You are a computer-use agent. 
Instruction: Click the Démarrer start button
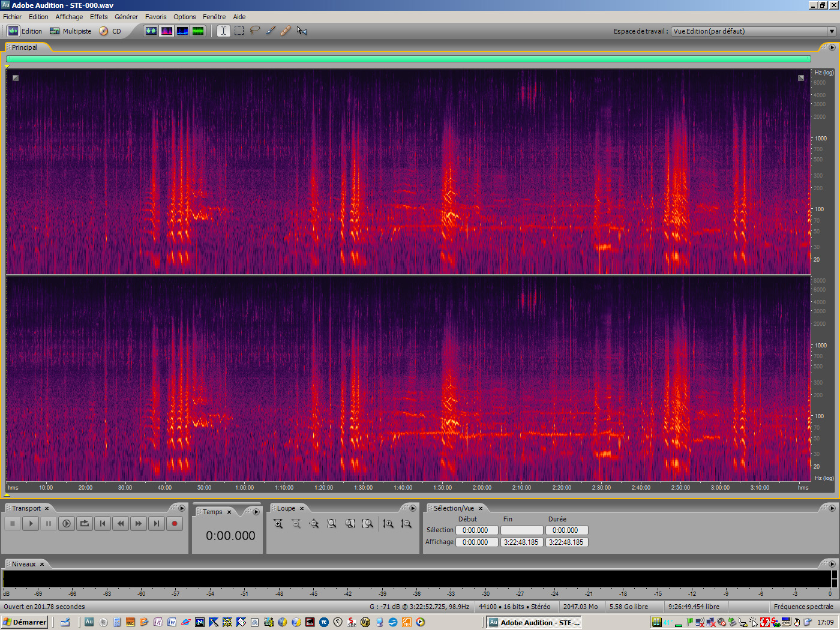coord(25,622)
